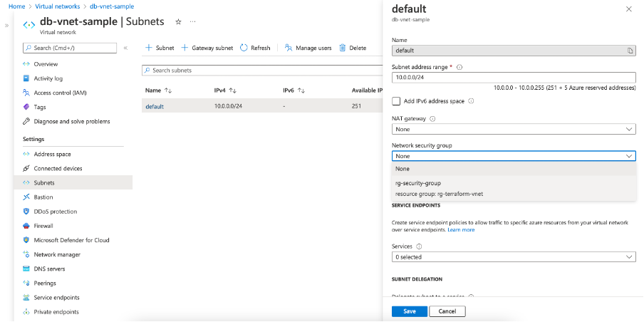Copy the subnet name with the copy icon
Screen dimensions: 644x322
click(x=630, y=51)
